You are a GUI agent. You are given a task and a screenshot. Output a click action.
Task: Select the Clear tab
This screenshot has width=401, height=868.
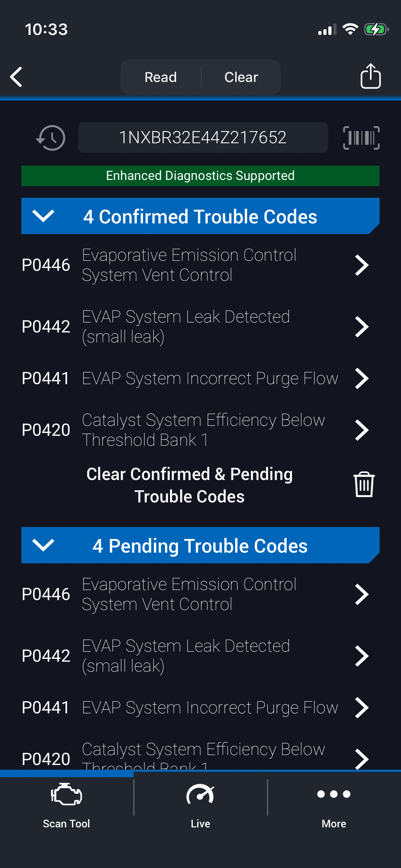[241, 77]
